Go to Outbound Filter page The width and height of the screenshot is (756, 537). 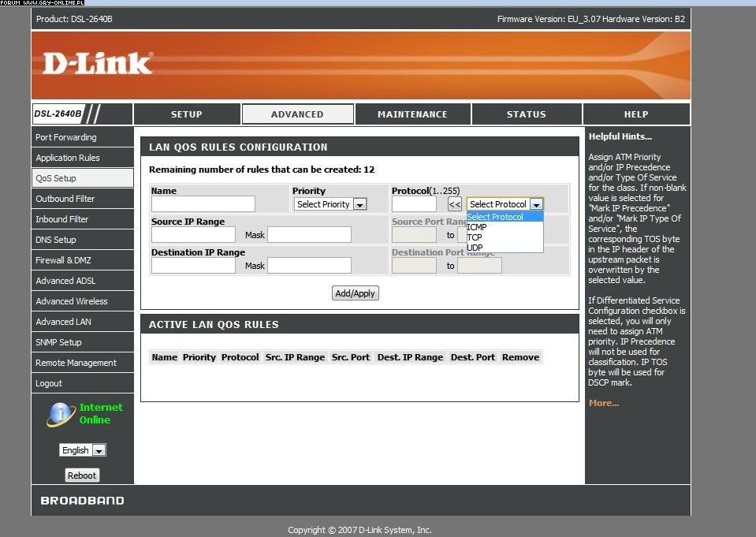[83, 199]
